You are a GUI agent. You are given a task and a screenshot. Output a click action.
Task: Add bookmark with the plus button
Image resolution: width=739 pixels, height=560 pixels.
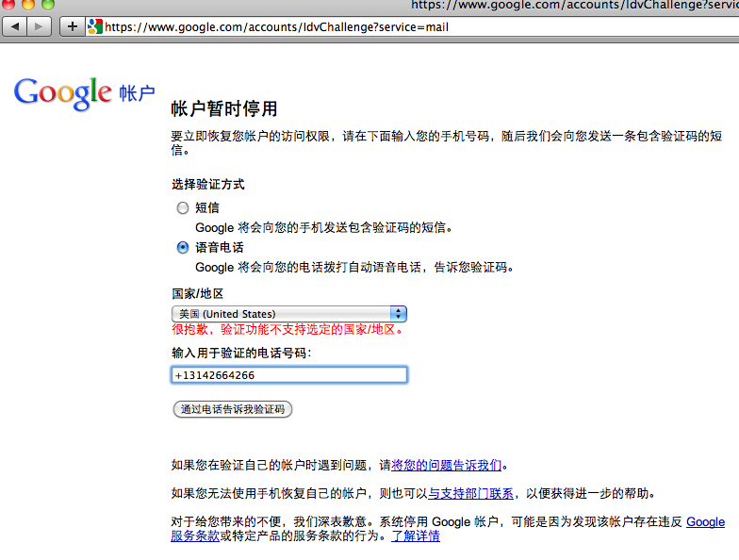72,26
